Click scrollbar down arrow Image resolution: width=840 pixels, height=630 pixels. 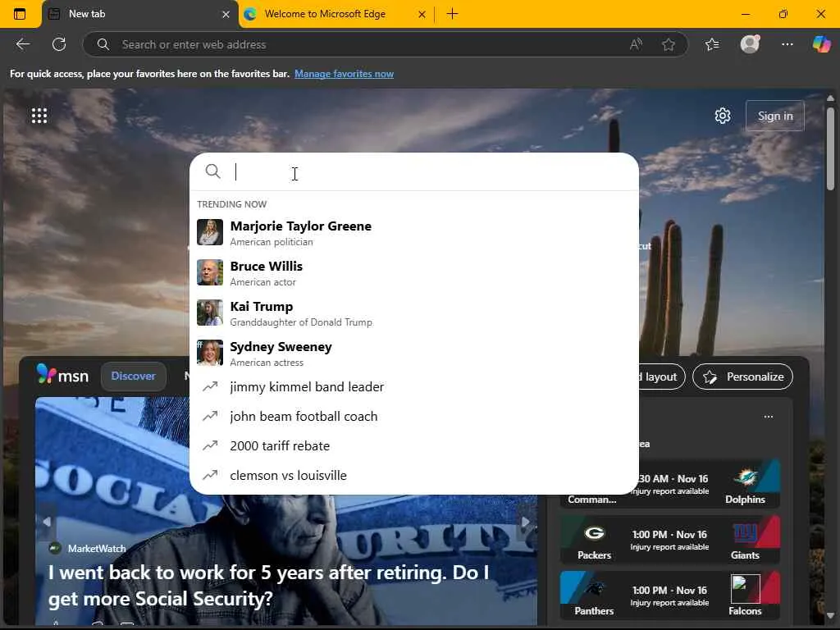(x=830, y=615)
